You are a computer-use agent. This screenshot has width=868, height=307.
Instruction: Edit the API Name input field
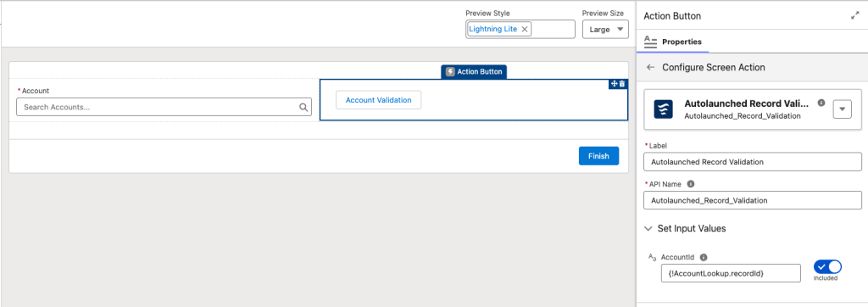[753, 200]
